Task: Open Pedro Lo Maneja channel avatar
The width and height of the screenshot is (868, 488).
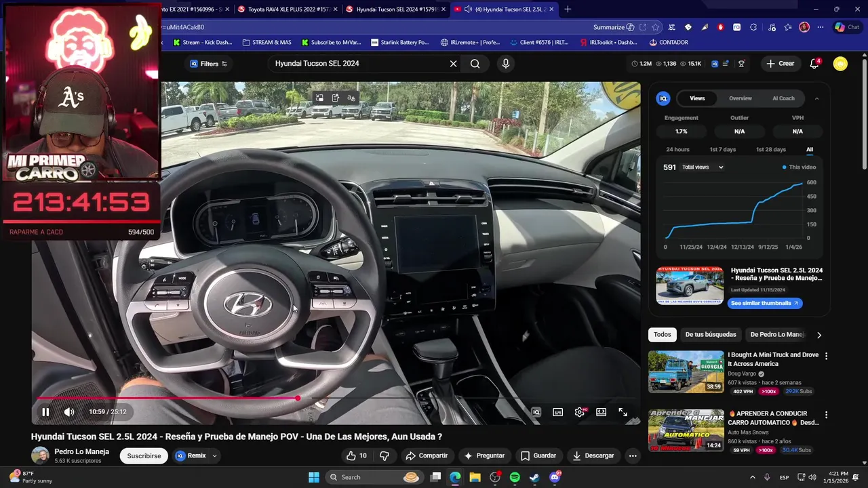Action: tap(40, 455)
